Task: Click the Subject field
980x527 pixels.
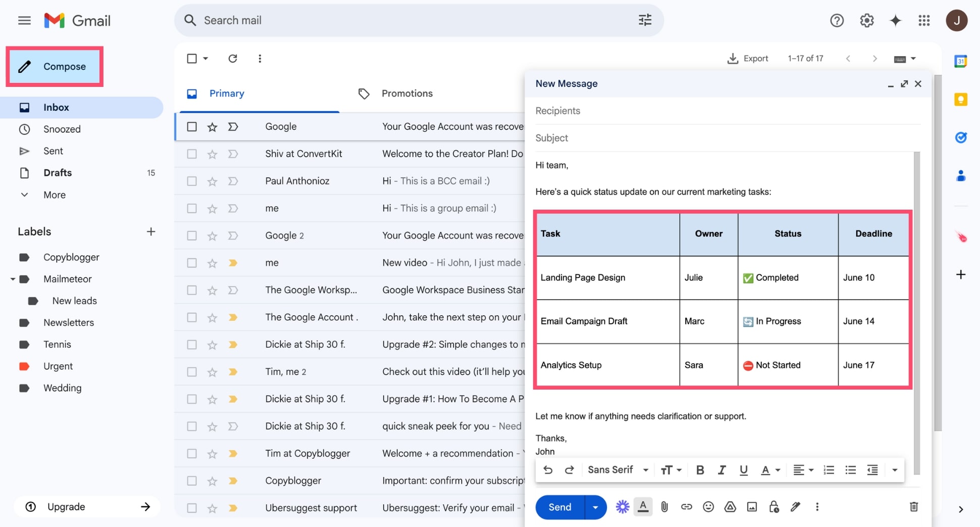Action: 728,138
